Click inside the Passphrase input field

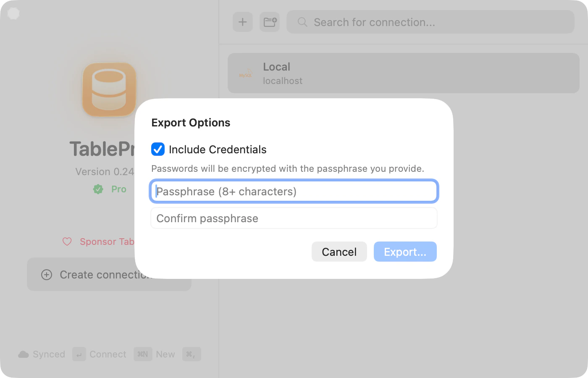(x=294, y=191)
